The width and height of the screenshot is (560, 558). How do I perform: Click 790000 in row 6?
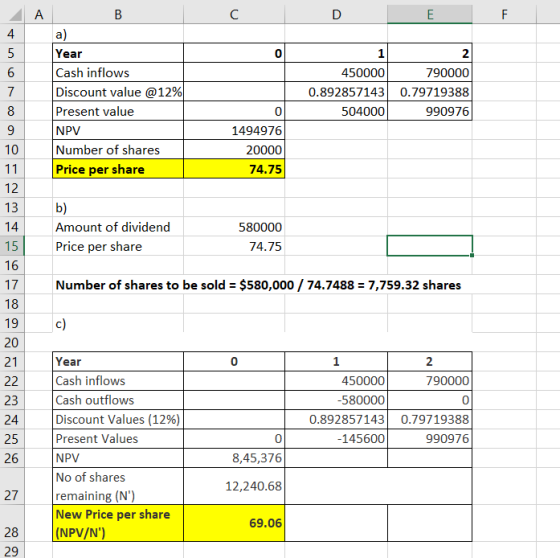430,73
